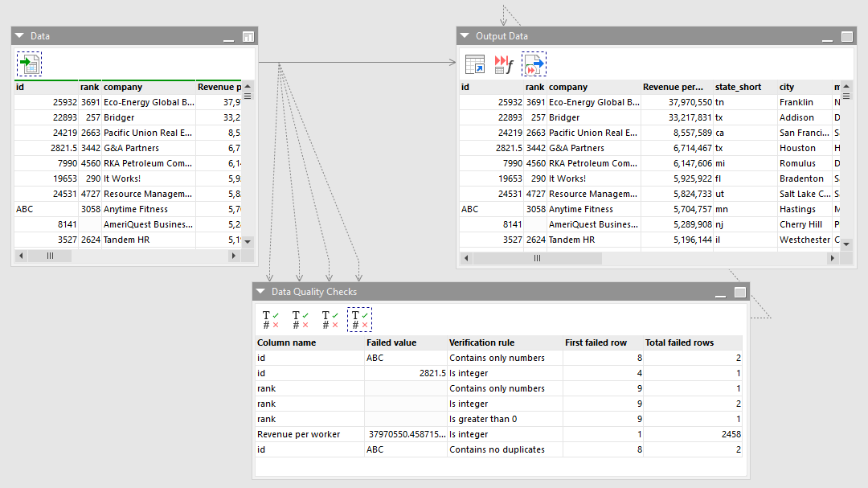This screenshot has height=488, width=868.
Task: Select '2821.5' failed value cell
Action: [406, 373]
